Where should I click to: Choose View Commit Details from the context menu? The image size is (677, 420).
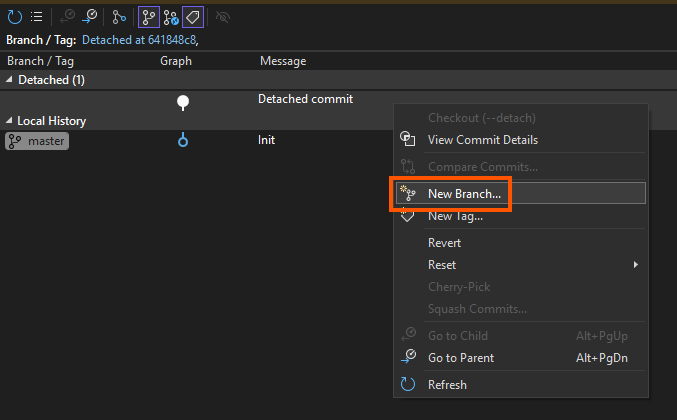coord(521,140)
